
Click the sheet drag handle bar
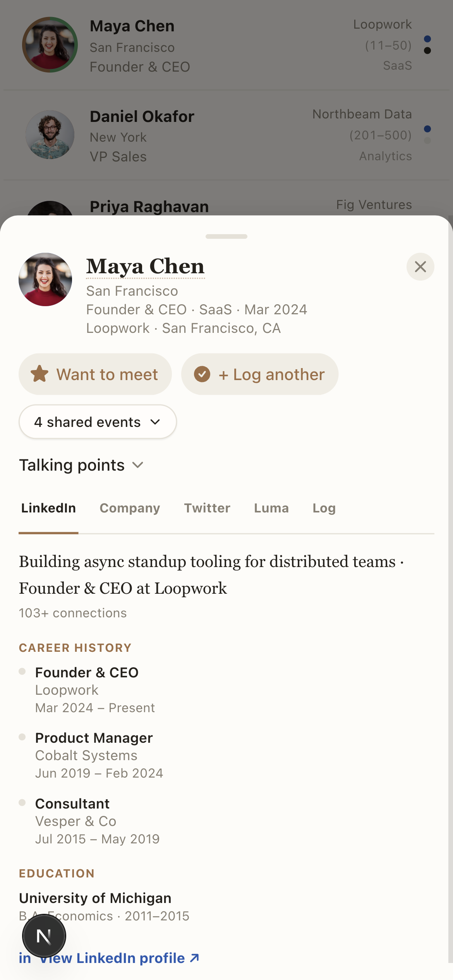(226, 236)
